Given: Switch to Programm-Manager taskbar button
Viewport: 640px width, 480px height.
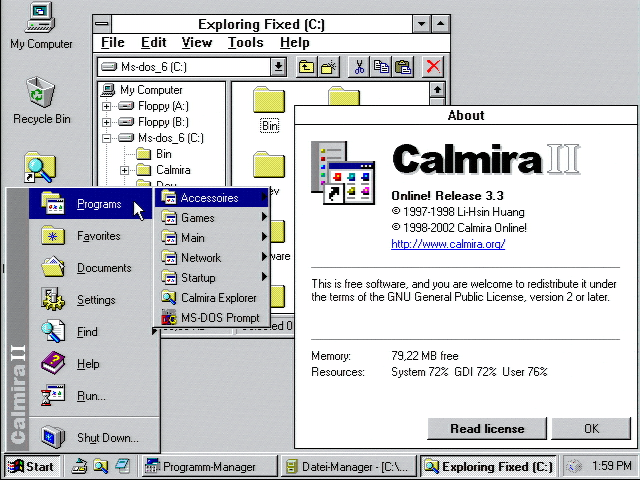Looking at the screenshot, I should click(206, 466).
